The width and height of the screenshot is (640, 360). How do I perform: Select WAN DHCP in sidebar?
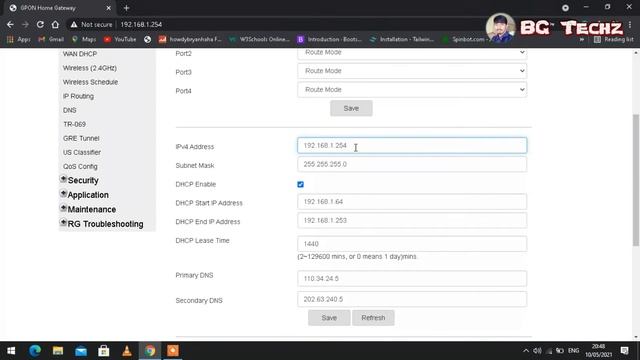[x=80, y=54]
